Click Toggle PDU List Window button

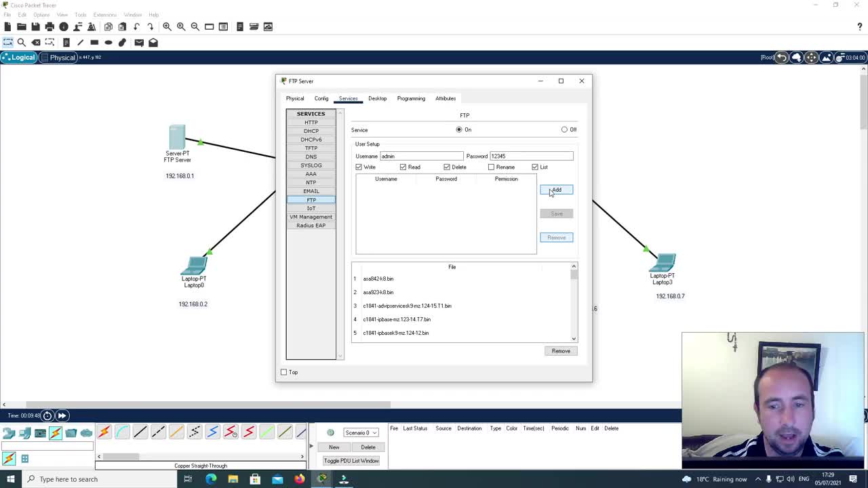pos(351,461)
